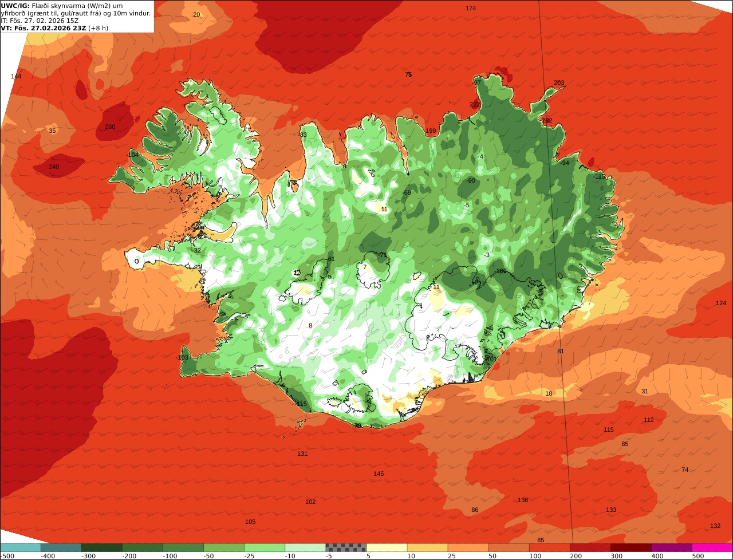733x560 pixels.
Task: Click the value 112 over the southeastern sea
Action: click(648, 420)
